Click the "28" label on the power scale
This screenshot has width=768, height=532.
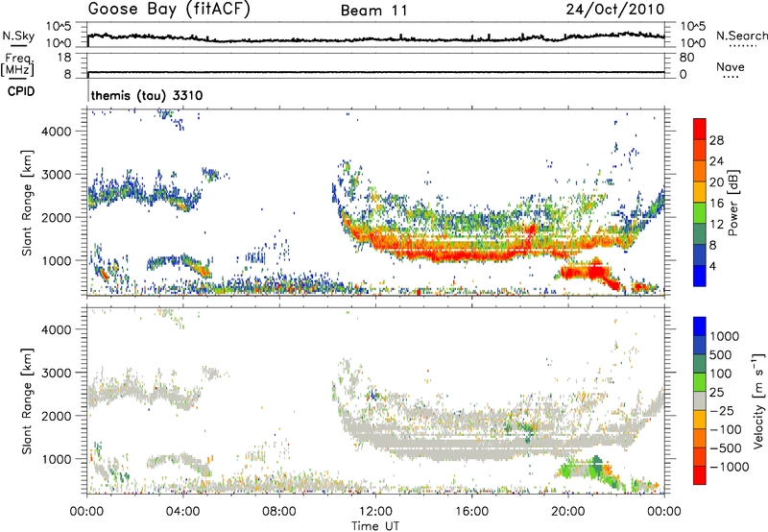pyautogui.click(x=716, y=140)
